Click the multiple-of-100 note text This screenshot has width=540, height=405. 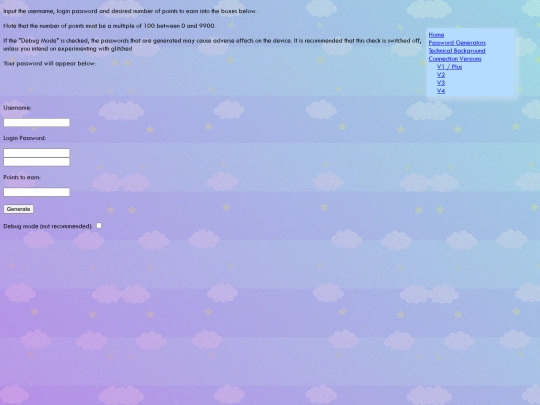(x=109, y=26)
